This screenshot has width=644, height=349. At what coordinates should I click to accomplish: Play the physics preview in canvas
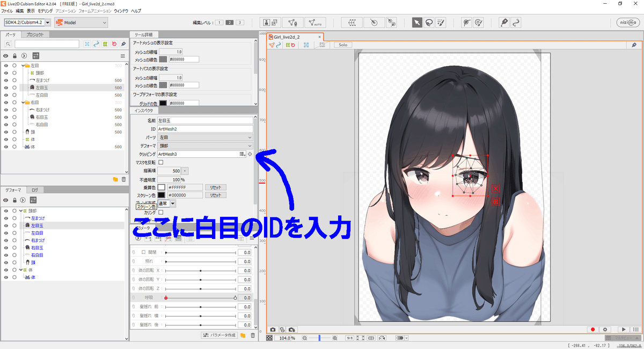(623, 329)
